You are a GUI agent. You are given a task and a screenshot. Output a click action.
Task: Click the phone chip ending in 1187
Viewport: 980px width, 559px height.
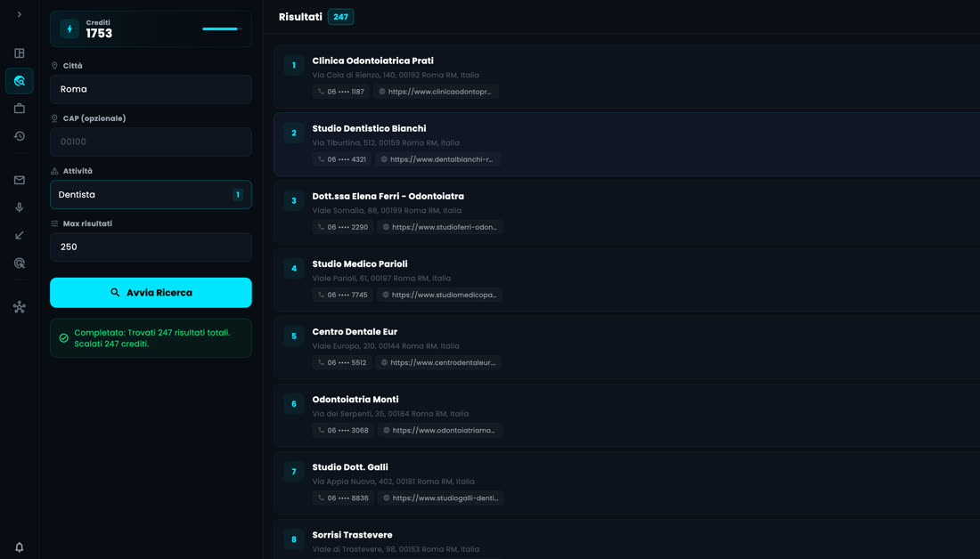(340, 92)
